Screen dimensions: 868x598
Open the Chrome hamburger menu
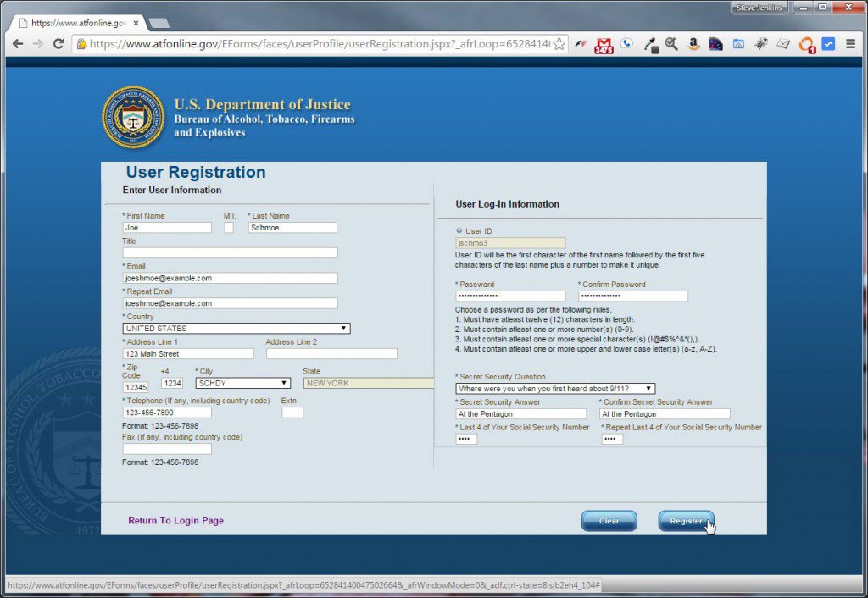850,44
